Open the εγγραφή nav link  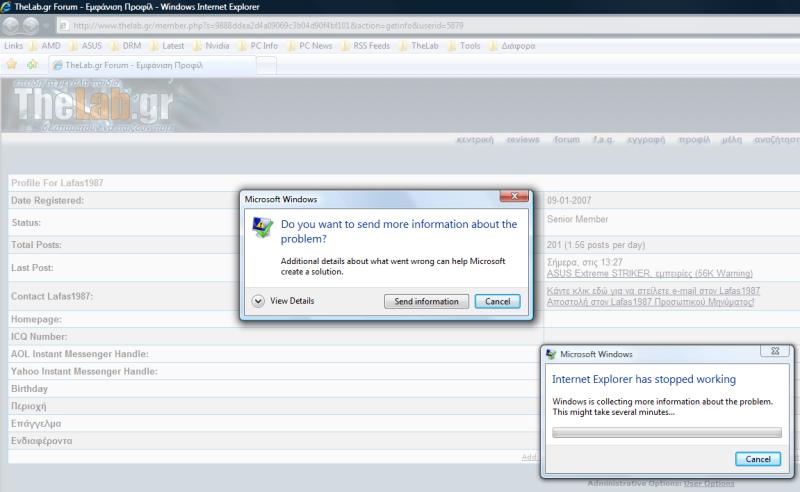[x=646, y=140]
